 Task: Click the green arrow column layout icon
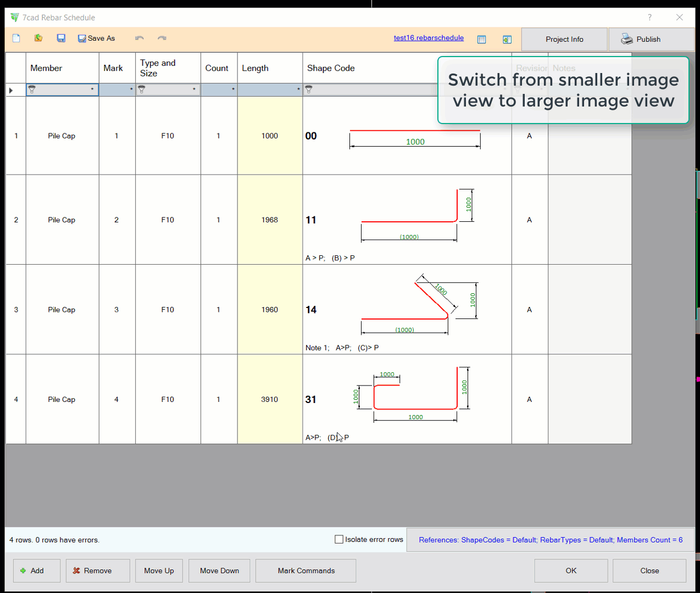coord(507,40)
